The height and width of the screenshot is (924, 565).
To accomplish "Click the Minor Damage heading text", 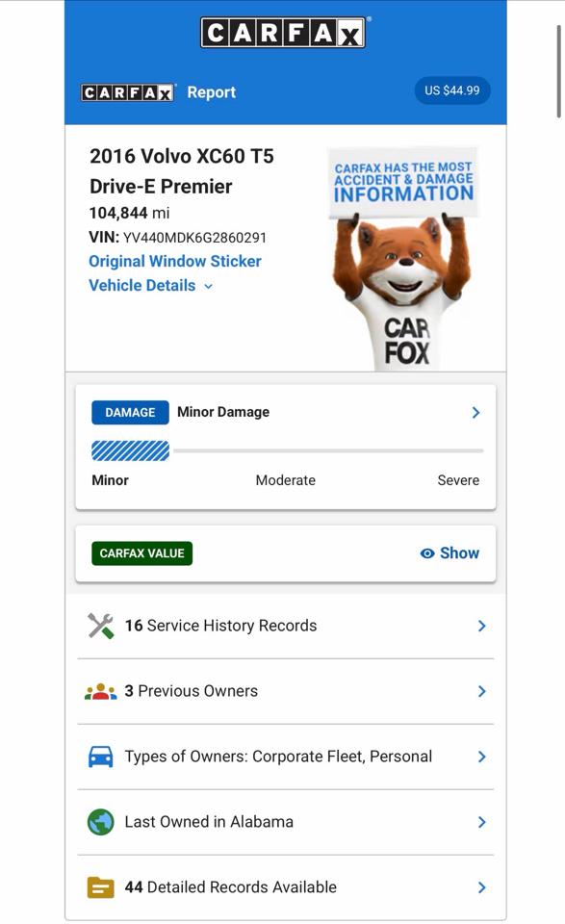I will (x=223, y=412).
